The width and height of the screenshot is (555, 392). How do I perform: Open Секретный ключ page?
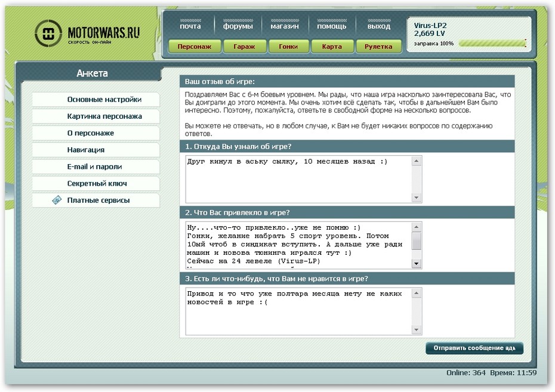96,183
